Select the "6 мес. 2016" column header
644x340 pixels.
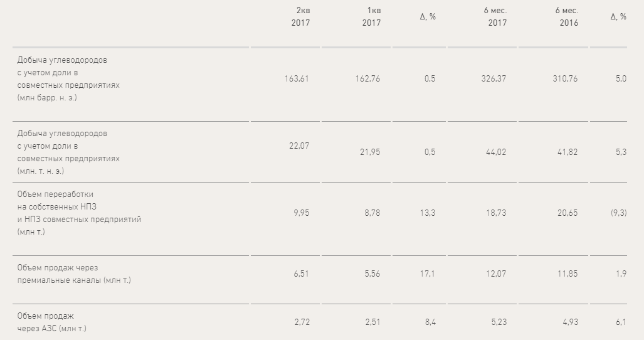tap(567, 17)
